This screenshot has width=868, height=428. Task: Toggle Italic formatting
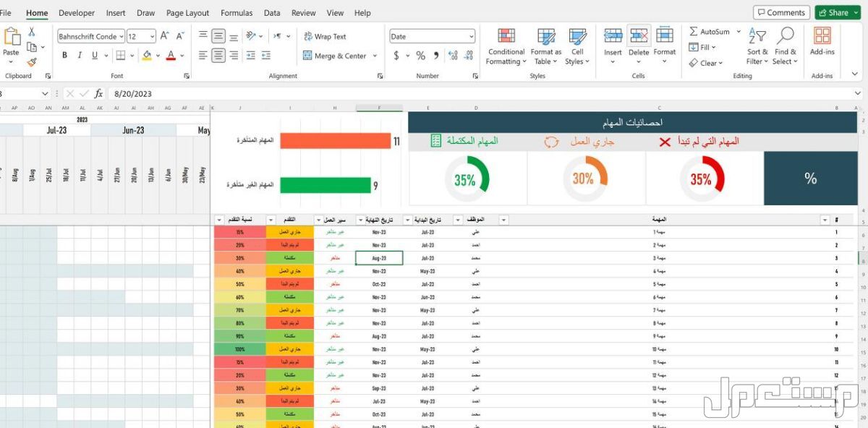(80, 56)
